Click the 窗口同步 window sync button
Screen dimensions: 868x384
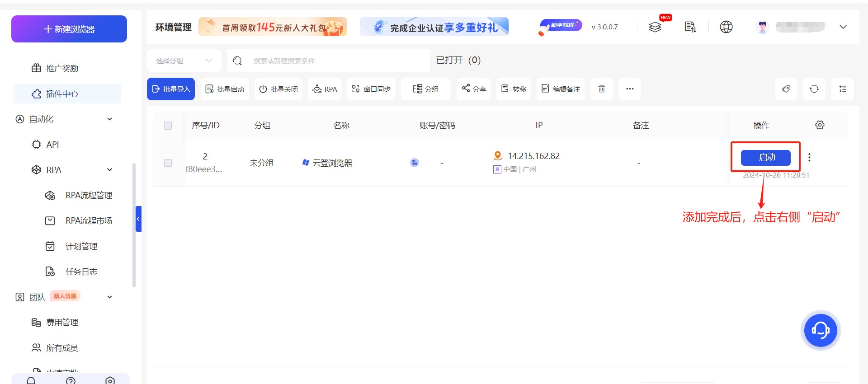pyautogui.click(x=372, y=89)
